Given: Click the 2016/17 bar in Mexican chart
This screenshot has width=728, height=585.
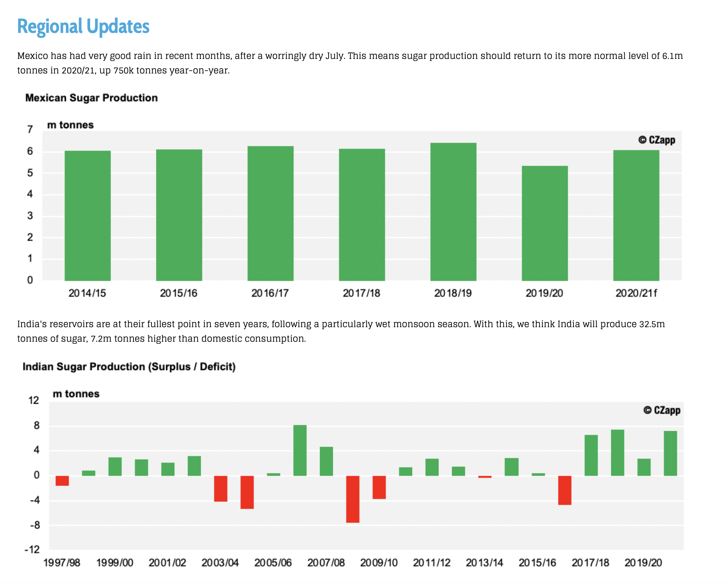Looking at the screenshot, I should tap(270, 213).
